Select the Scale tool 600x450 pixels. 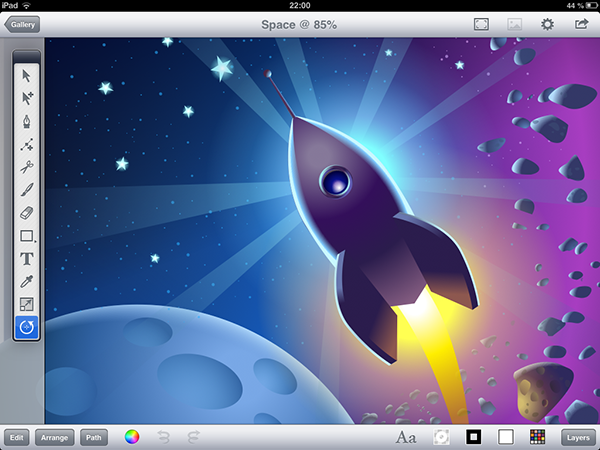pyautogui.click(x=26, y=305)
